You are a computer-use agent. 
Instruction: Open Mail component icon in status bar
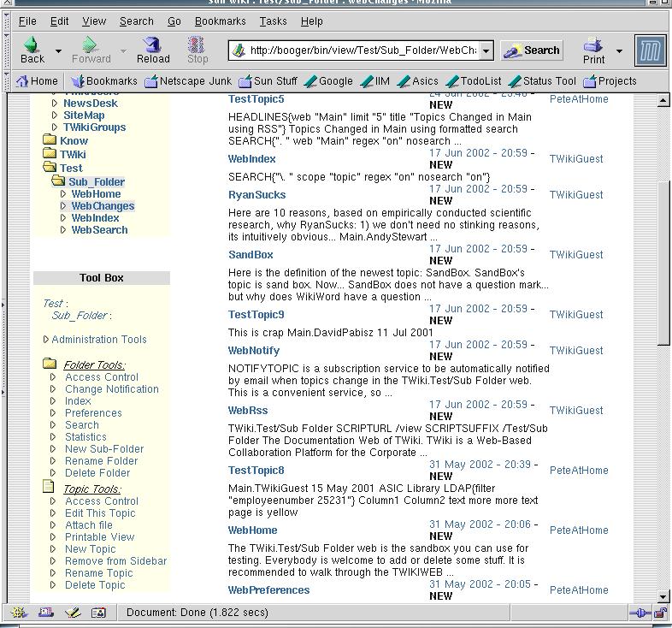tap(45, 613)
